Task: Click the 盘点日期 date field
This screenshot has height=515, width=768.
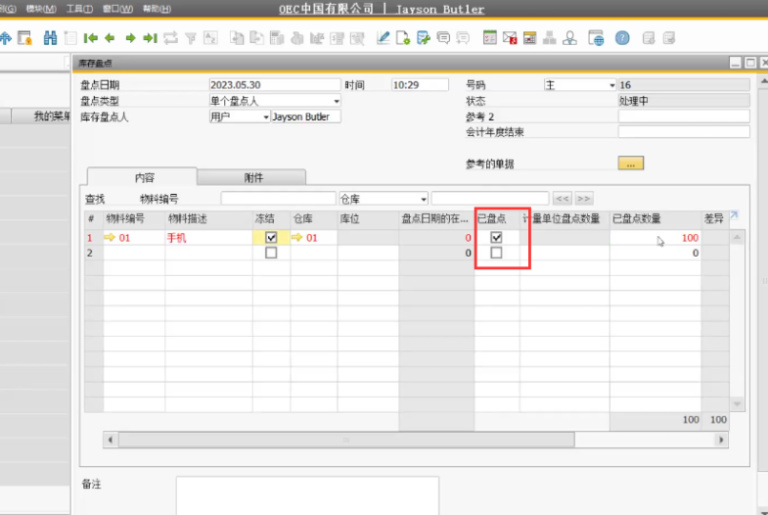Action: pos(274,85)
